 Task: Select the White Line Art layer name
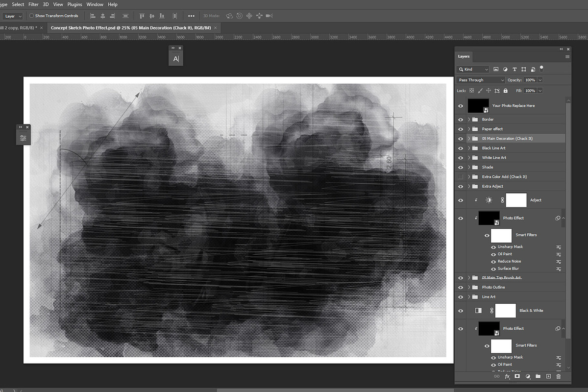pos(494,158)
